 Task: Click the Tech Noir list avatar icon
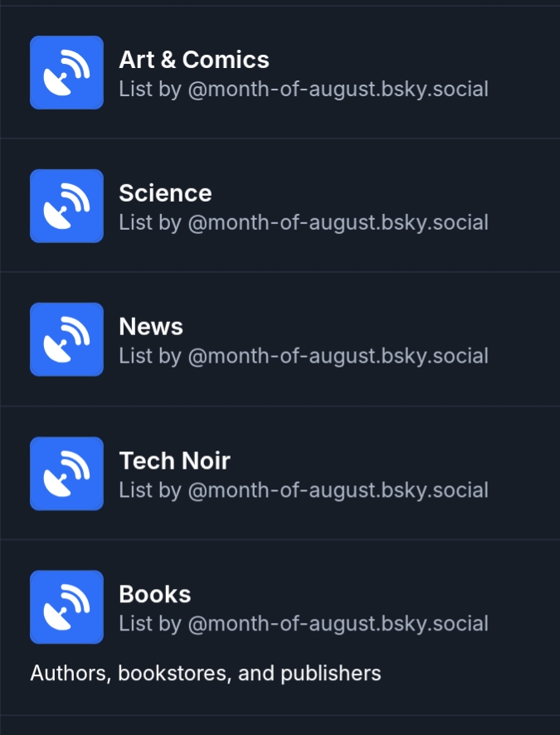click(66, 473)
